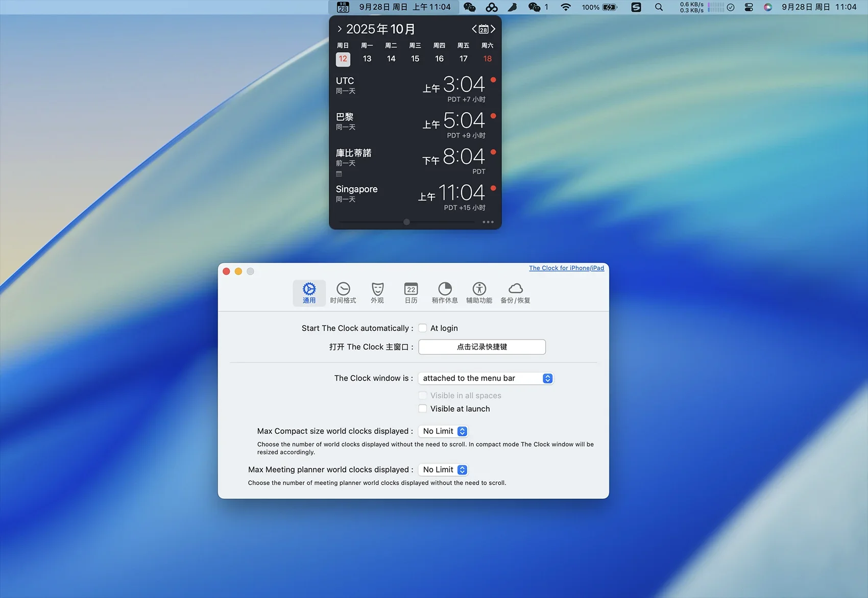Click the red dot next to UTC clock
Image resolution: width=868 pixels, height=598 pixels.
[493, 80]
